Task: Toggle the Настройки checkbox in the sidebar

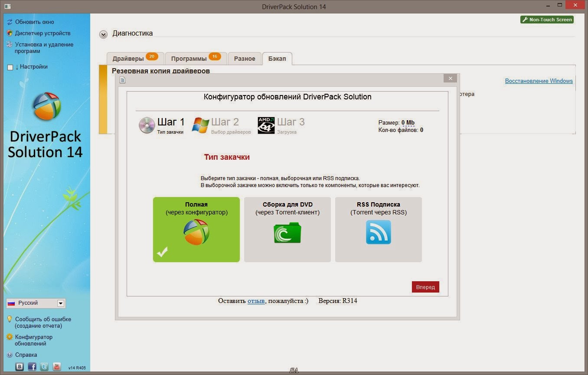Action: (10, 66)
